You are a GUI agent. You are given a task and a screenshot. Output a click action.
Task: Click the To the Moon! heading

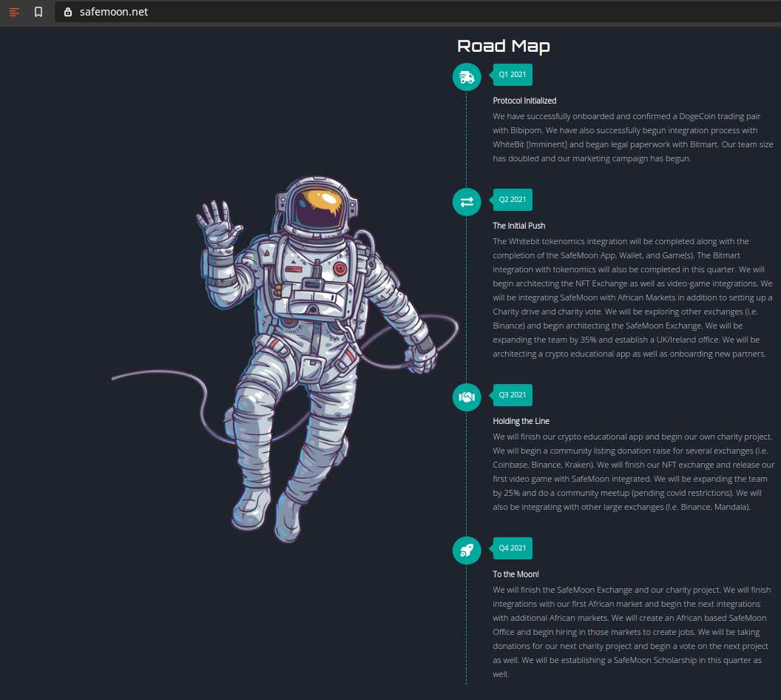click(x=515, y=574)
